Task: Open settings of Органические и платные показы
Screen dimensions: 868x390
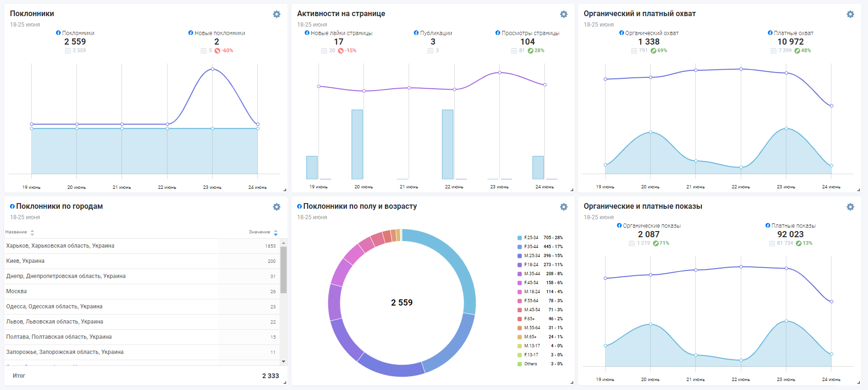Action: click(x=850, y=207)
